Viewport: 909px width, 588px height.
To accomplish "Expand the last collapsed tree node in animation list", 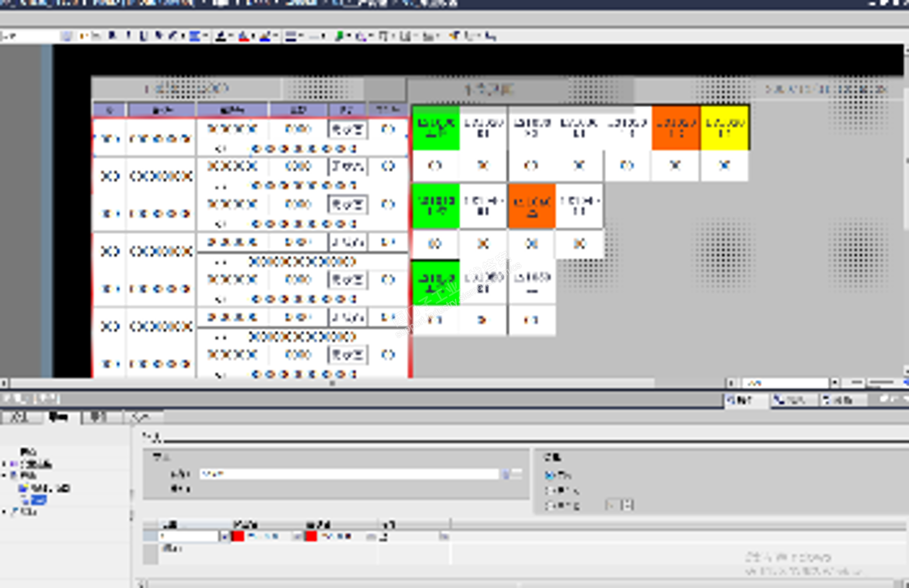I will click(x=4, y=512).
